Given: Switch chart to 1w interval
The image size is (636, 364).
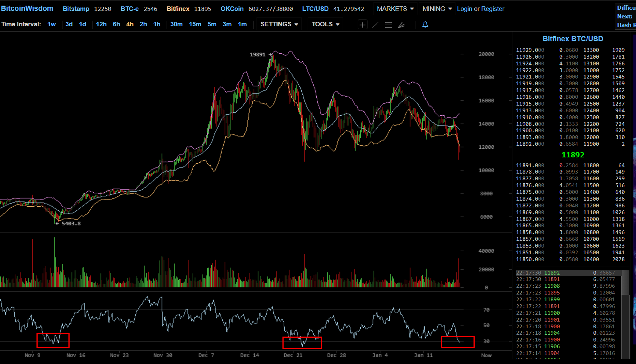Looking at the screenshot, I should [x=52, y=24].
